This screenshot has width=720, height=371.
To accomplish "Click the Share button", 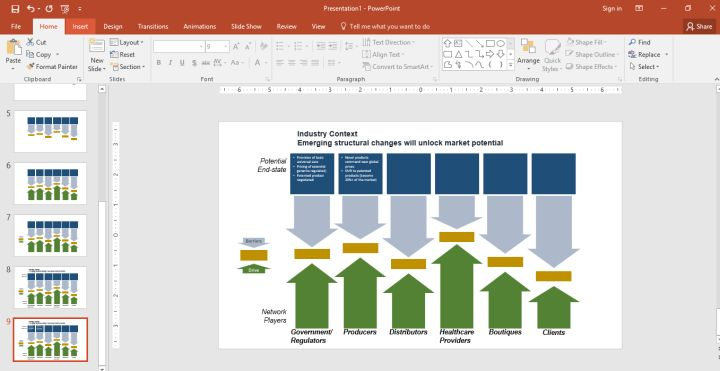I will (699, 27).
